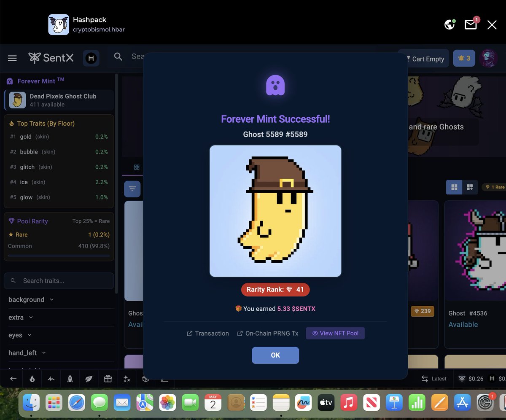
Task: Open Numbers from the dock
Action: click(x=417, y=403)
